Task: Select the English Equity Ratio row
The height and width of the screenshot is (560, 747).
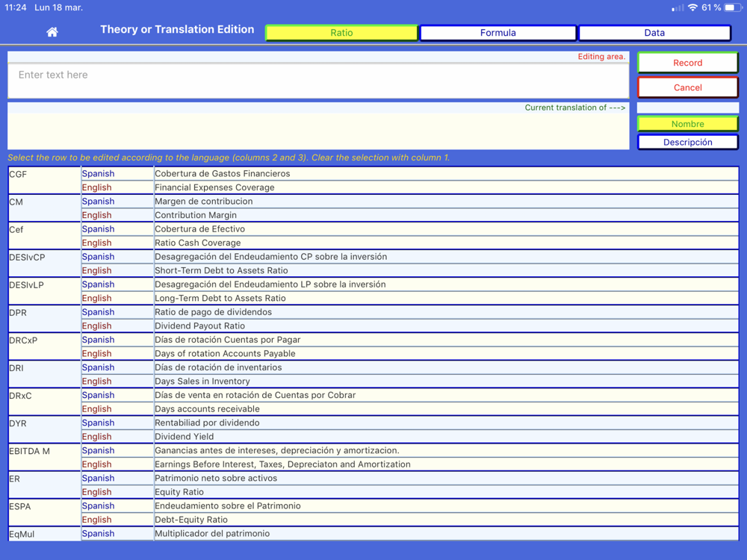Action: pos(409,492)
